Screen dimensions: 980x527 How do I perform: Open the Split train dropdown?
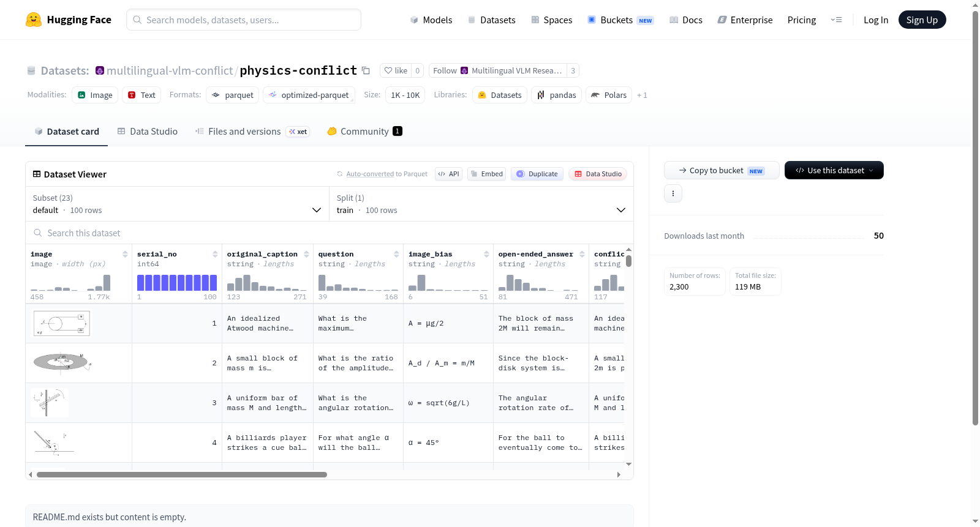click(481, 204)
